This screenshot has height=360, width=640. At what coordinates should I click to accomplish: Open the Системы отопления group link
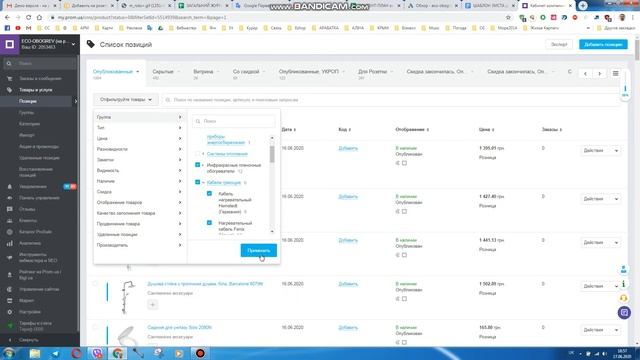pyautogui.click(x=227, y=154)
